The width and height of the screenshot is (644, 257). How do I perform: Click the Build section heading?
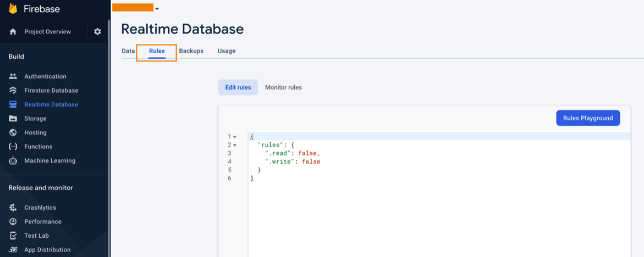[16, 57]
